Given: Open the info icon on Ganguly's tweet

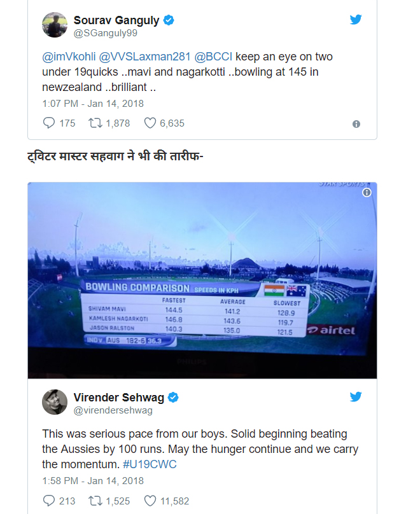Looking at the screenshot, I should coord(356,124).
